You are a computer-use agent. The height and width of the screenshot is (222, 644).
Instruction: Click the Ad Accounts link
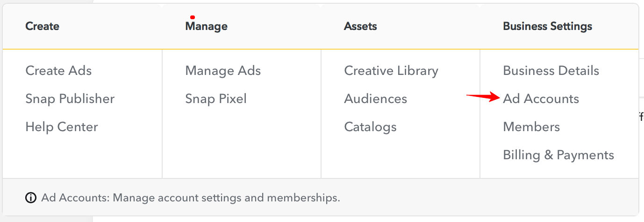point(541,99)
